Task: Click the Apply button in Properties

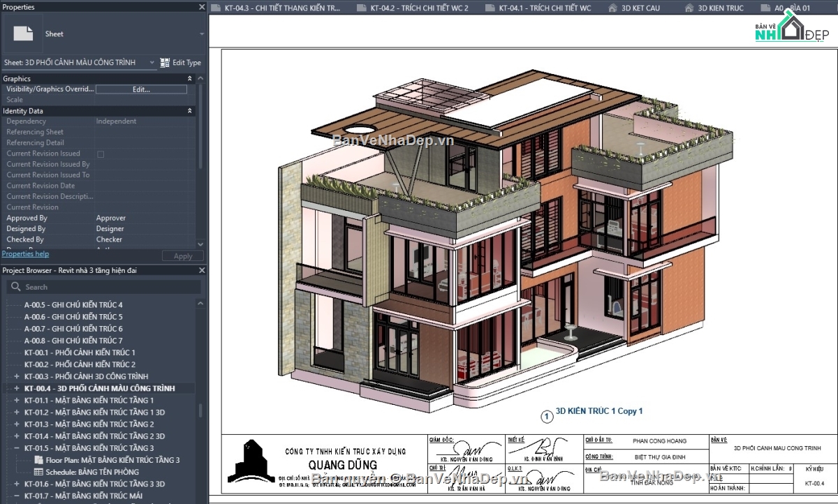Action: [x=183, y=256]
